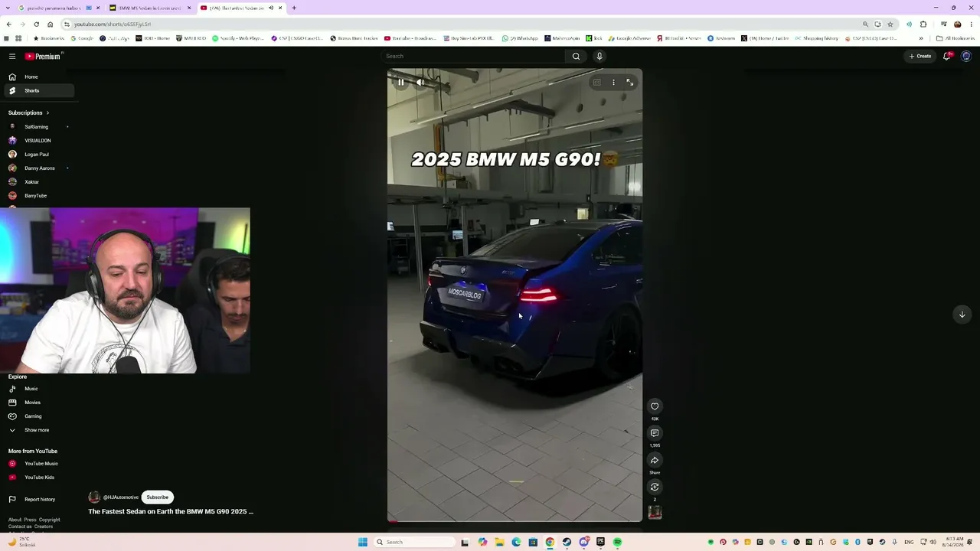The height and width of the screenshot is (551, 980).
Task: Click the address bar URL
Action: coord(113,24)
